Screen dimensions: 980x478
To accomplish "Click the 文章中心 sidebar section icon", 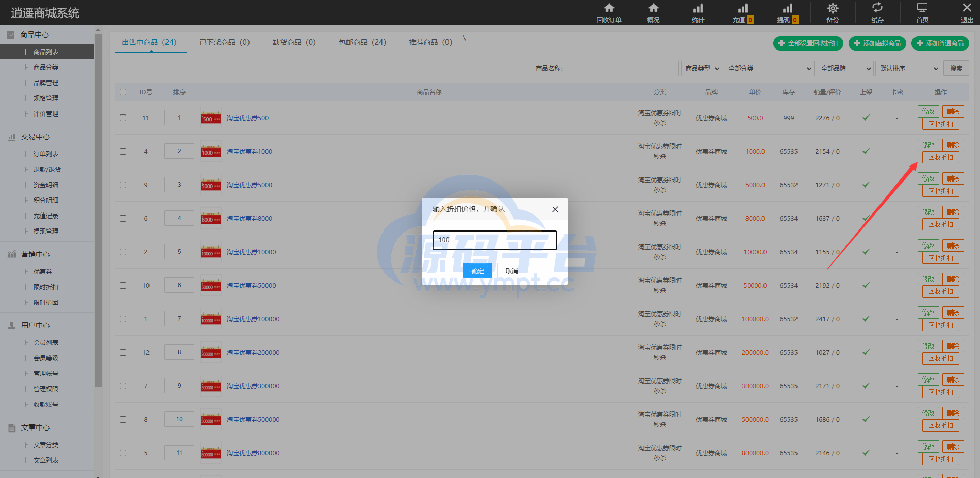I will click(x=12, y=427).
